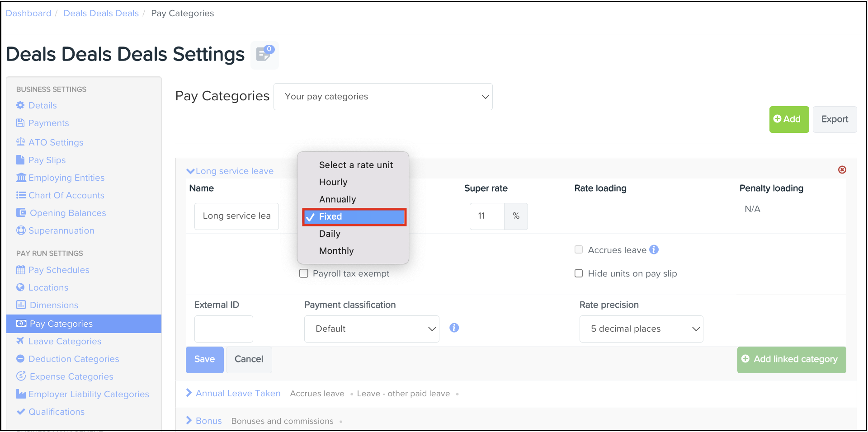Click the Leave Categories plane icon
This screenshot has width=868, height=432.
pyautogui.click(x=20, y=341)
